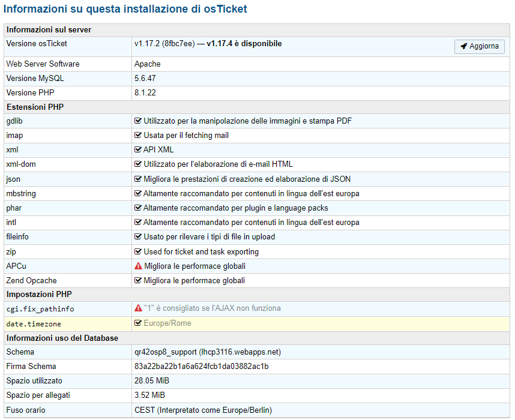Screen dimensions: 515x420
Task: Click the Aggiorna update button
Action: pos(479,47)
